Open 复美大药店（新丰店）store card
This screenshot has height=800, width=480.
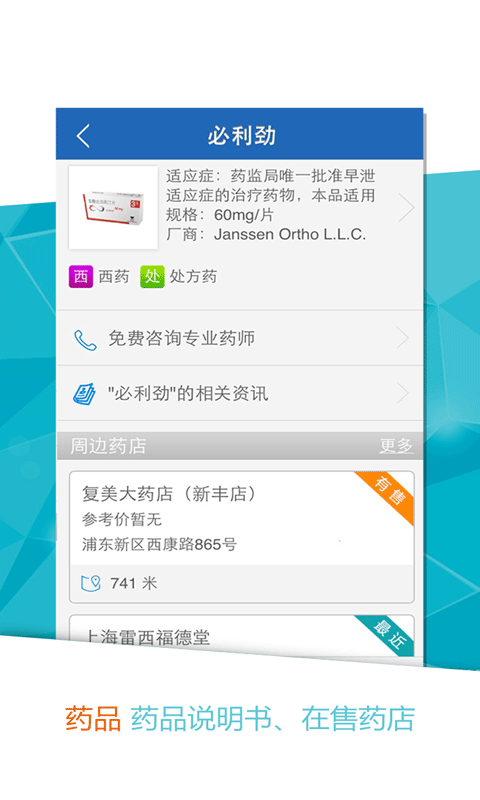242,537
